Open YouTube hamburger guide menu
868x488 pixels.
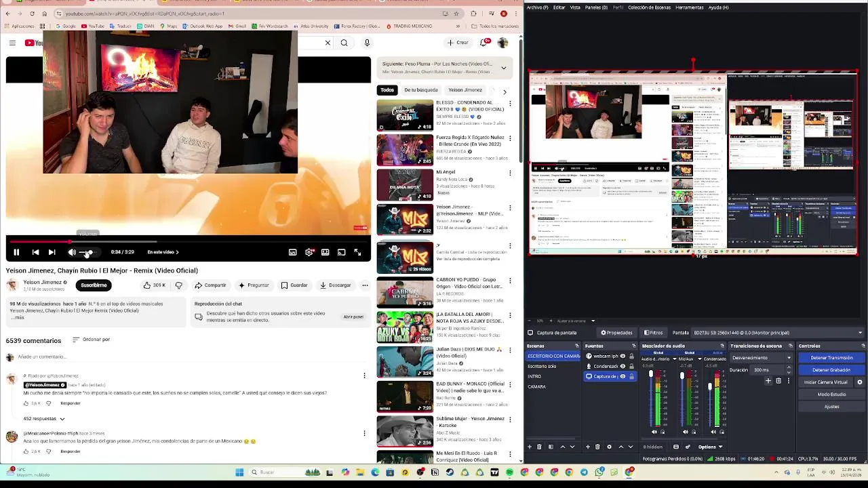tap(12, 43)
